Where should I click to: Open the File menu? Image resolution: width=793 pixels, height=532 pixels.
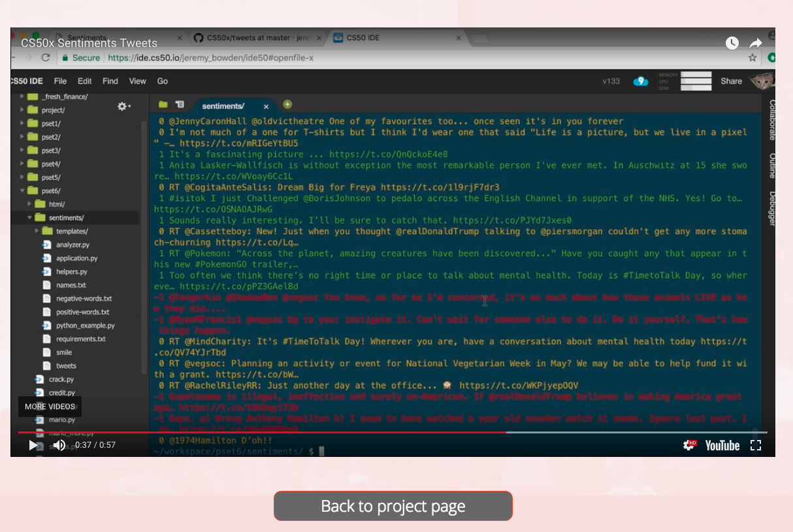60,81
